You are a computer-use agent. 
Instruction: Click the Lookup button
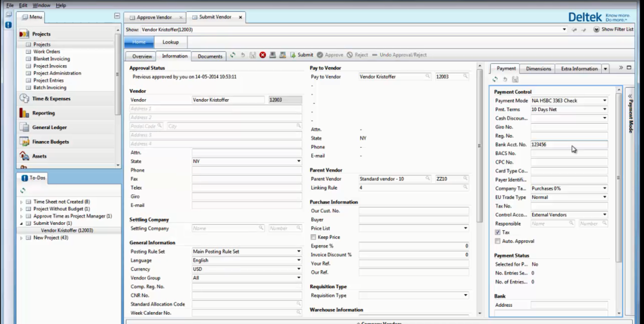(170, 42)
